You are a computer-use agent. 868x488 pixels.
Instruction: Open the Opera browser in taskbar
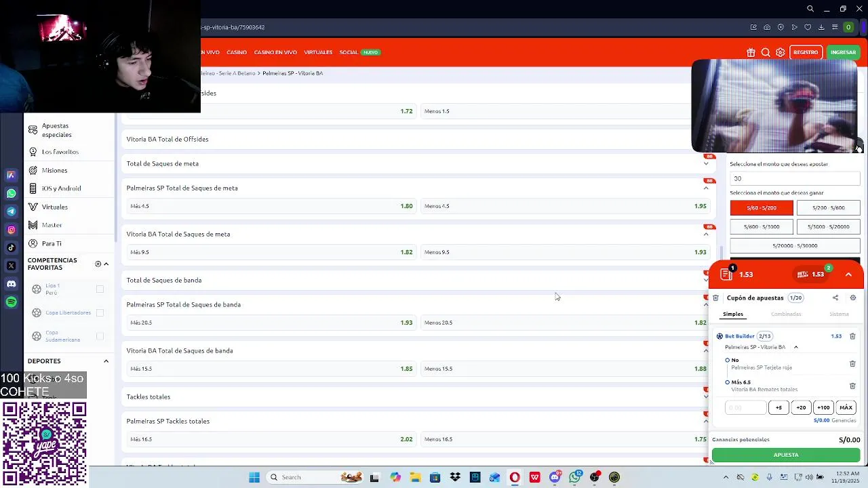tap(515, 477)
